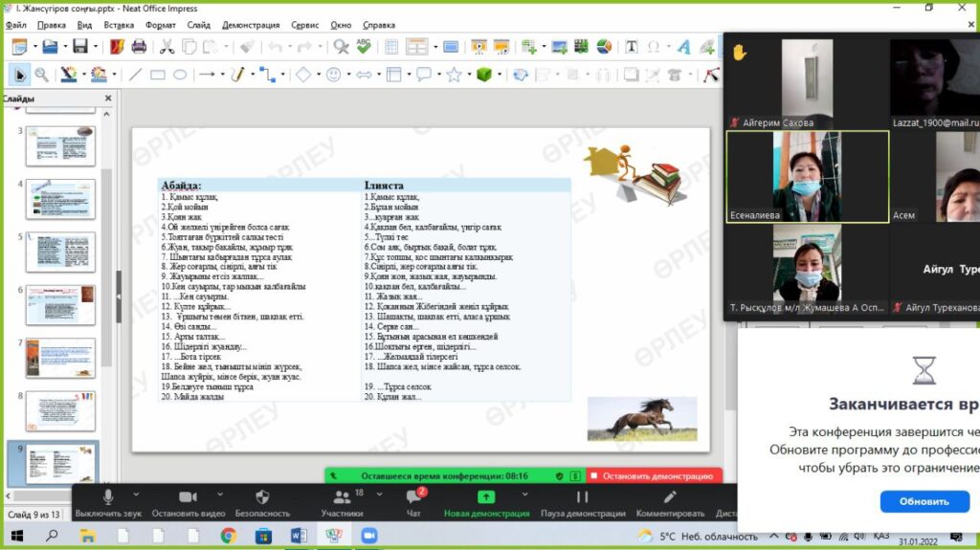Open the Файл menu

[x=15, y=25]
